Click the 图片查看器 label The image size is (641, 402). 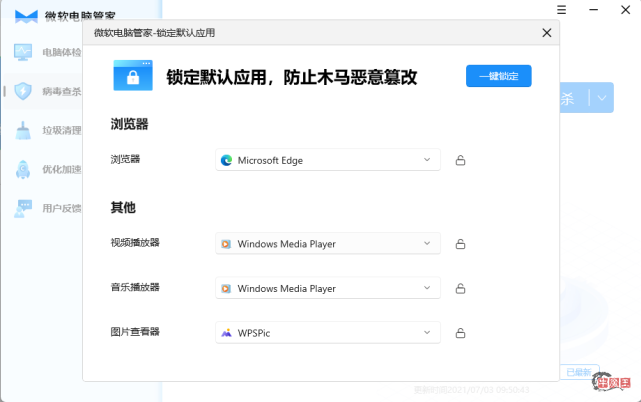click(x=135, y=332)
